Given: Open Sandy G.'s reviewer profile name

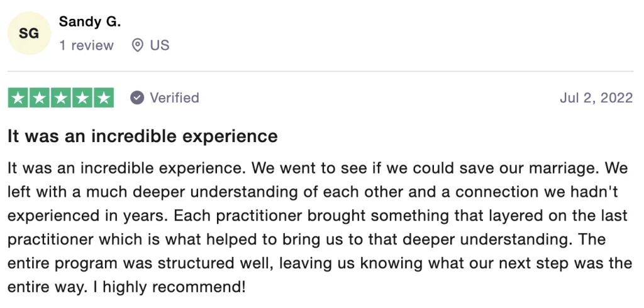Looking at the screenshot, I should (x=90, y=21).
